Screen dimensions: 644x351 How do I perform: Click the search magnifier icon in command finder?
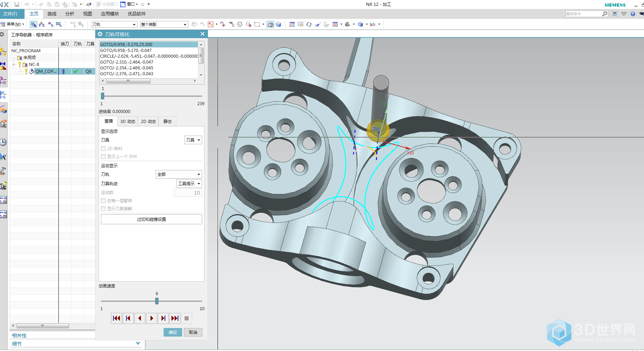tap(605, 14)
